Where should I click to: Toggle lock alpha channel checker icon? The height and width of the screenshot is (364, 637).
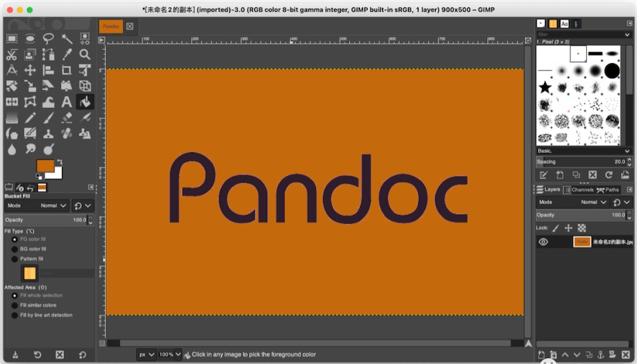coord(582,228)
